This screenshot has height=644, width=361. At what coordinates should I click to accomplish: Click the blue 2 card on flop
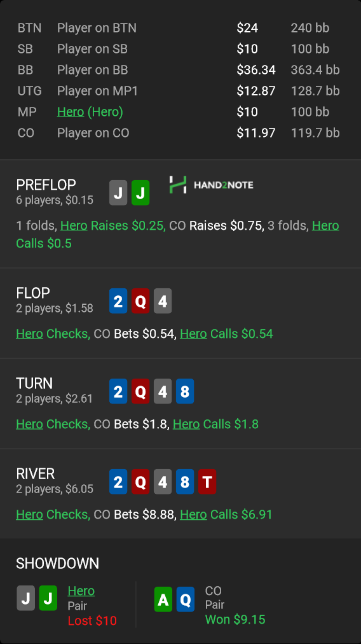point(118,301)
